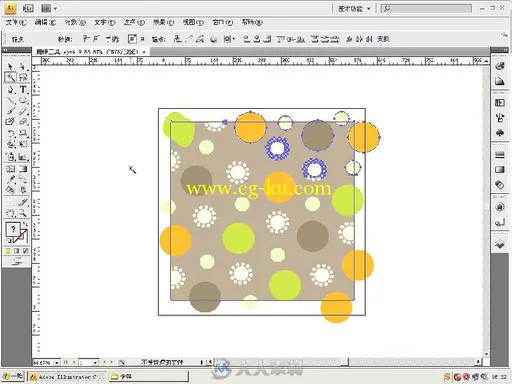Set paint mode to Color

8,251
